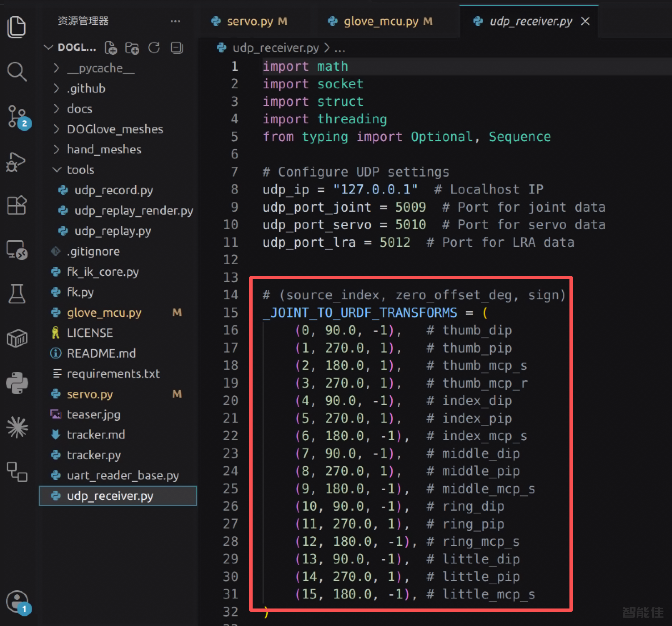Collapse the DOGL... root project section
The width and height of the screenshot is (672, 626).
[70, 48]
